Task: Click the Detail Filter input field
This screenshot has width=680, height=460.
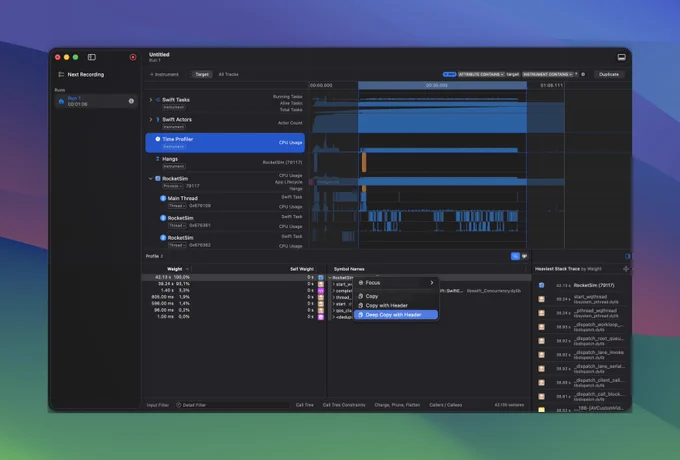Action: 232,405
